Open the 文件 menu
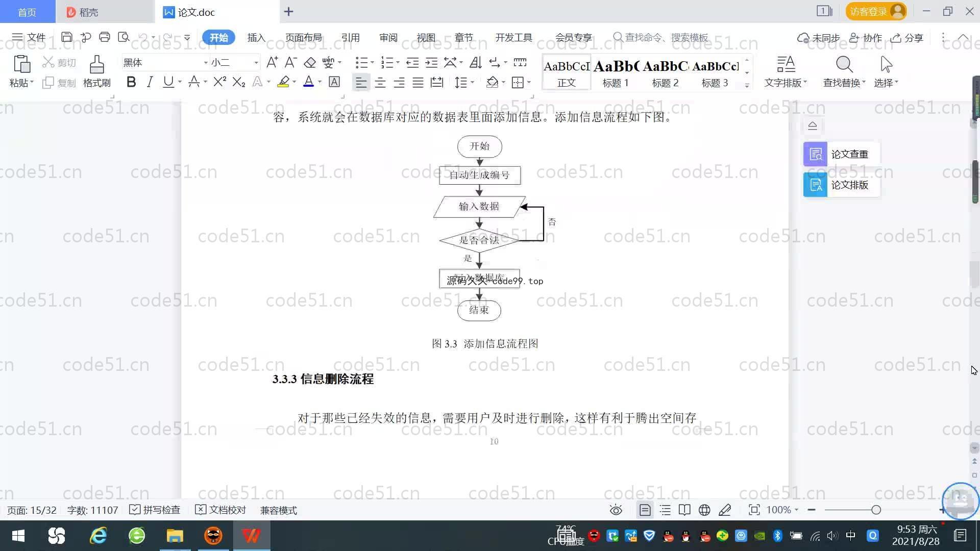 (x=29, y=37)
